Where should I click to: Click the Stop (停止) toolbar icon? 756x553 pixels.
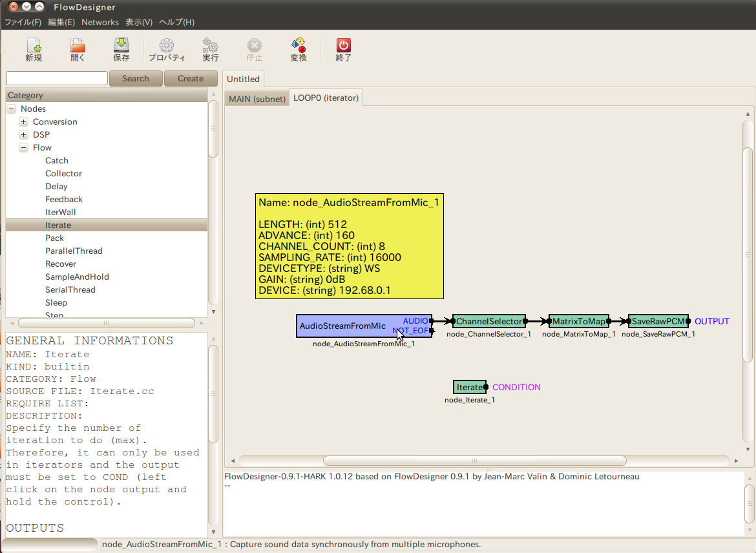click(x=254, y=50)
